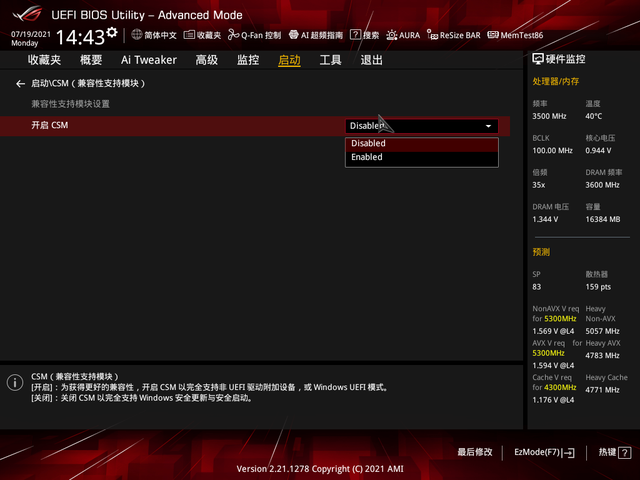Open the 监控 monitor tab
The height and width of the screenshot is (480, 640).
pos(248,60)
